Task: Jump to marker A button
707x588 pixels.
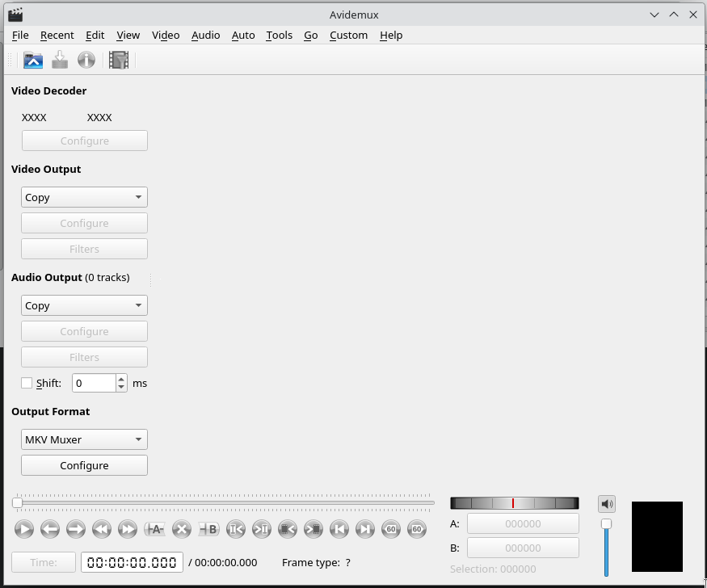Action: pyautogui.click(x=236, y=529)
